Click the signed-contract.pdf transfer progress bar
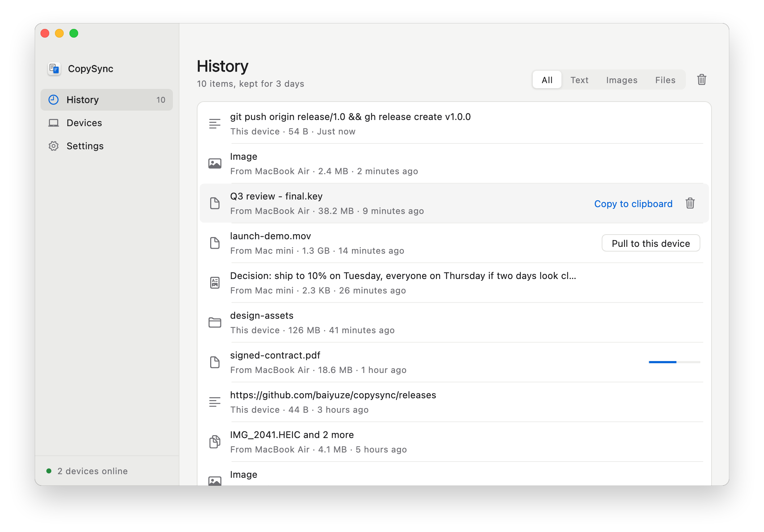The height and width of the screenshot is (532, 764). [x=674, y=362]
